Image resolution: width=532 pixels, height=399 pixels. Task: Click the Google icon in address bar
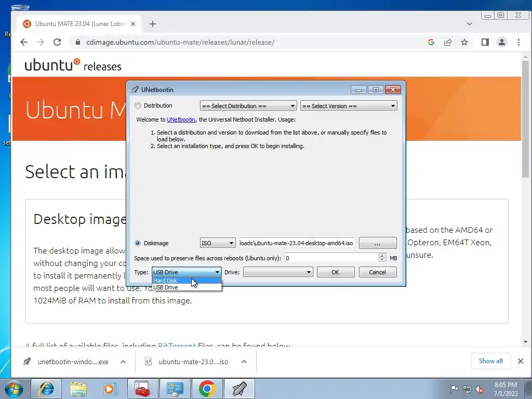pos(431,42)
